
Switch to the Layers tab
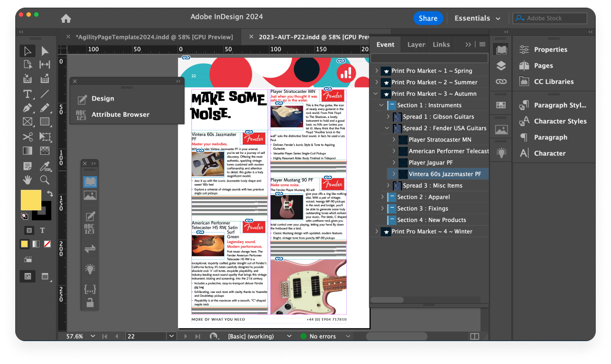tap(415, 44)
